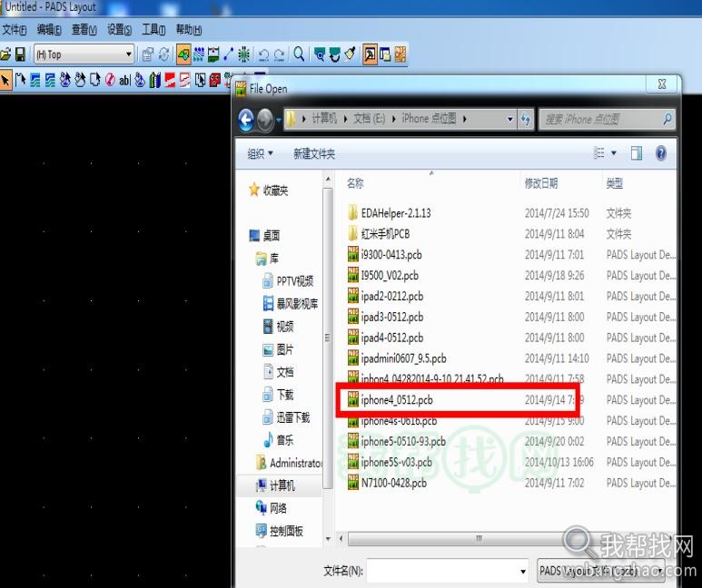Click the Cycle selection icon
This screenshot has height=588, width=702.
tap(163, 54)
